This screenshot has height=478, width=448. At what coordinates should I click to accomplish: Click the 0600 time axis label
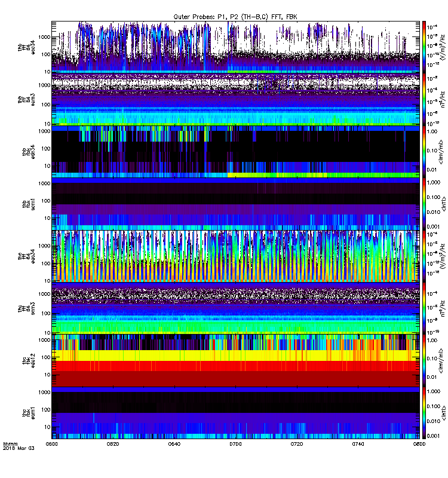tap(51, 444)
